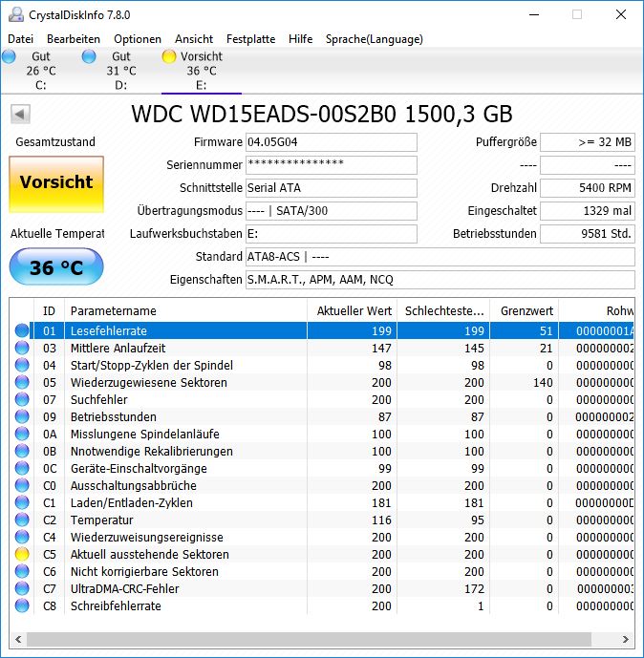The image size is (644, 658).
Task: Open the Festplatte menu
Action: pyautogui.click(x=250, y=39)
